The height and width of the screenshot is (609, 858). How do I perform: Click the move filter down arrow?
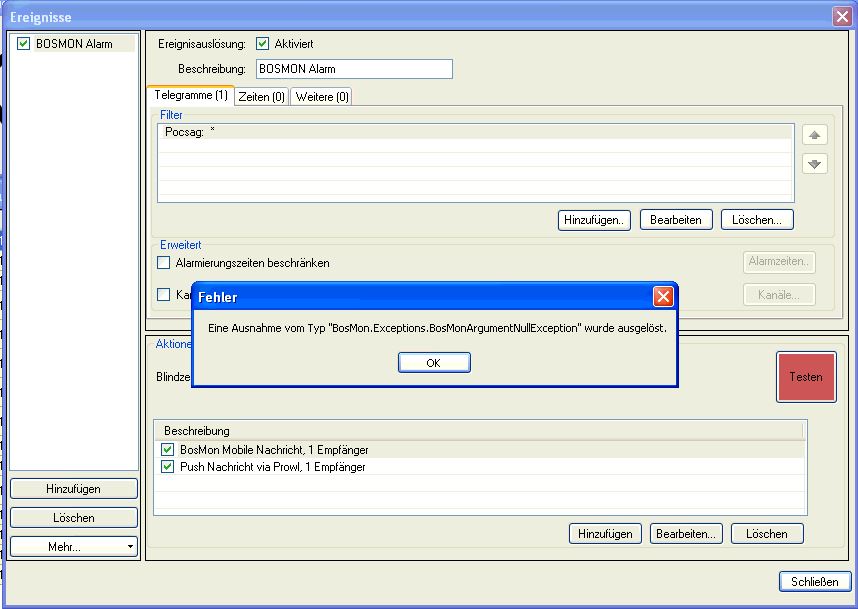point(814,164)
